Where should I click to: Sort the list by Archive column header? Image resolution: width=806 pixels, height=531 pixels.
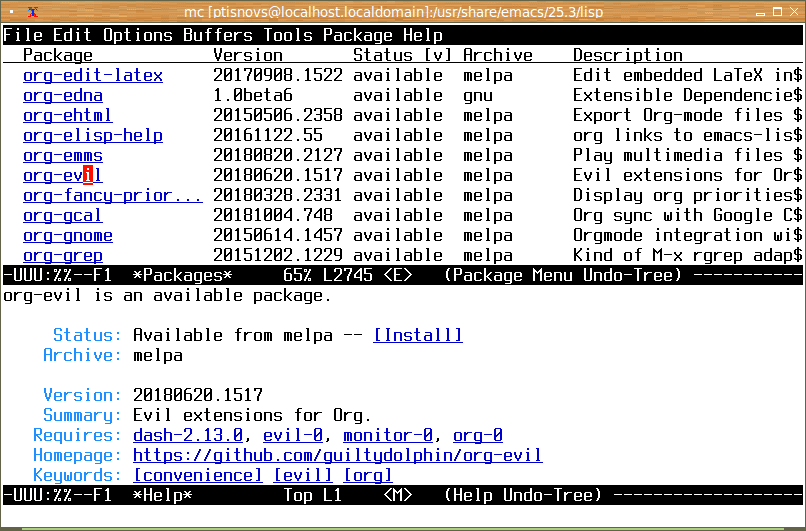[x=498, y=55]
